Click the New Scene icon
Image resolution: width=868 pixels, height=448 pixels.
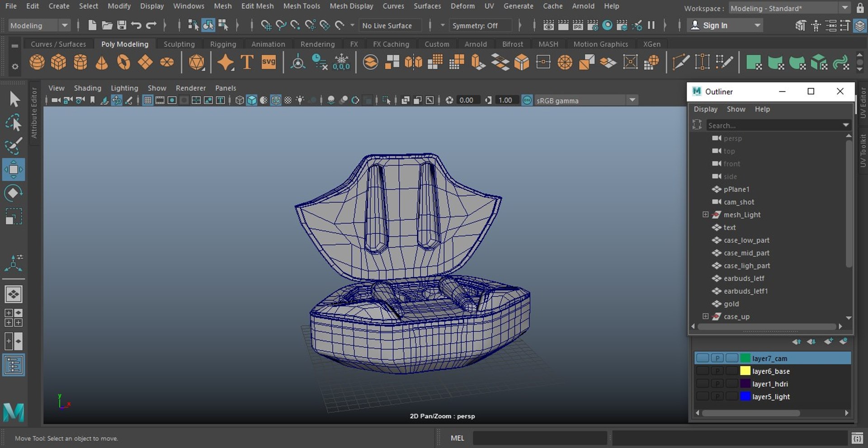pos(92,25)
